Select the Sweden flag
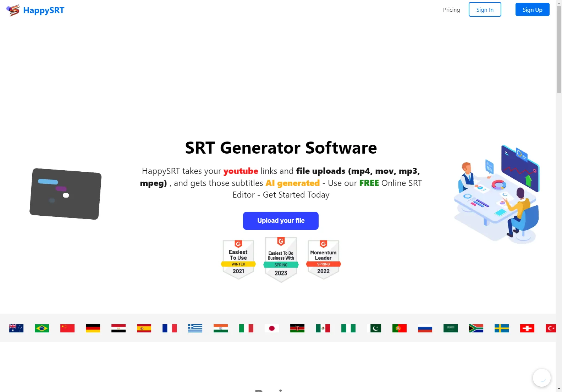 point(502,328)
